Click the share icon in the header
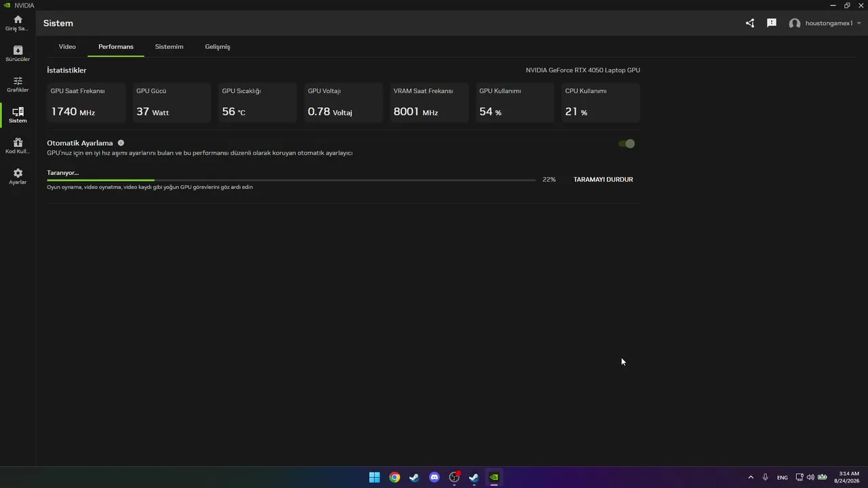 pyautogui.click(x=750, y=23)
